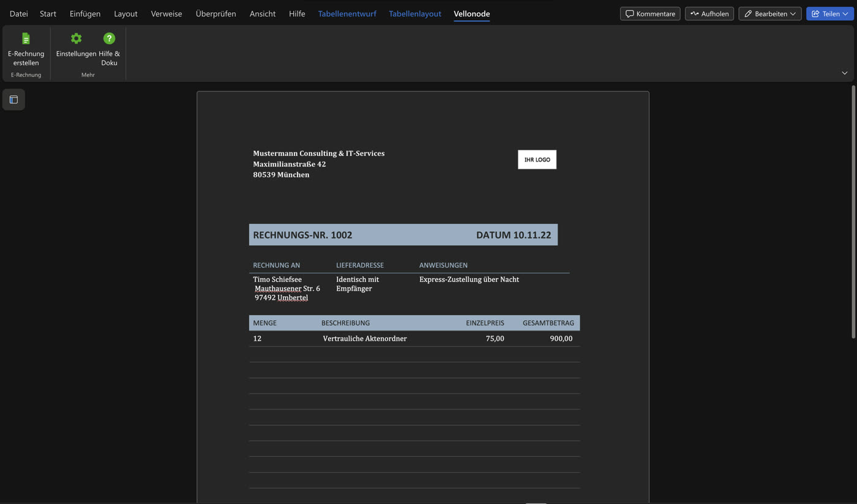
Task: Toggle the navigation pane sidebar icon
Action: (x=13, y=100)
